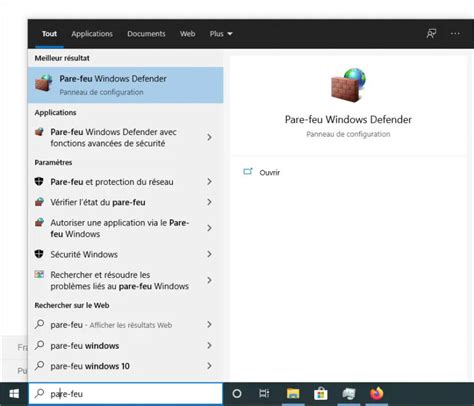Open the three-dots options menu
Viewport: 474px width, 406px height.
pyautogui.click(x=455, y=33)
